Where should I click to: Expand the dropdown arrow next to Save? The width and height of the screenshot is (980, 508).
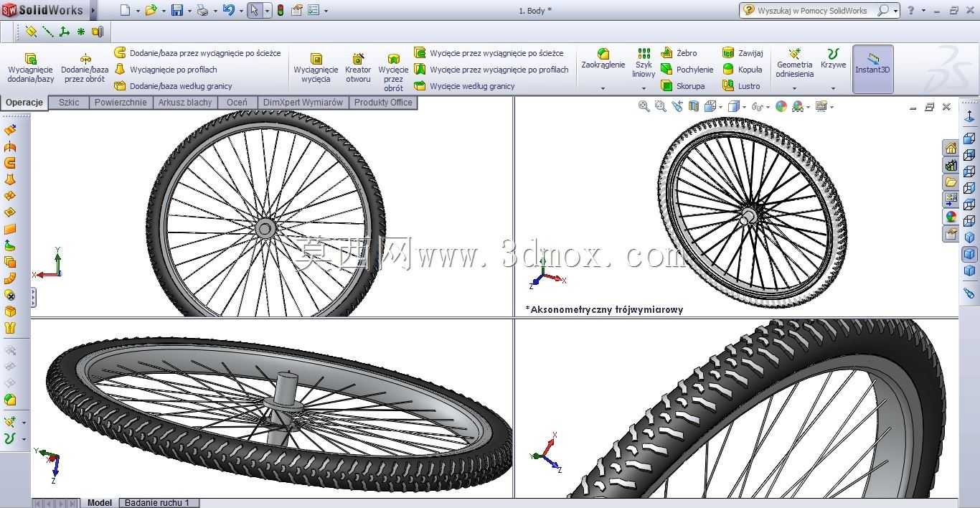click(x=189, y=11)
